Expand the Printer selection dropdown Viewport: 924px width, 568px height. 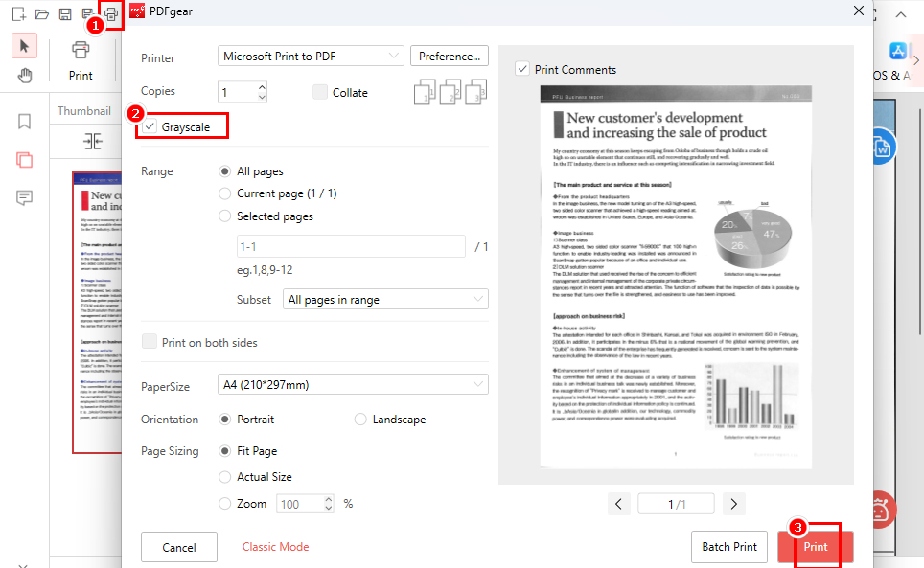click(311, 57)
